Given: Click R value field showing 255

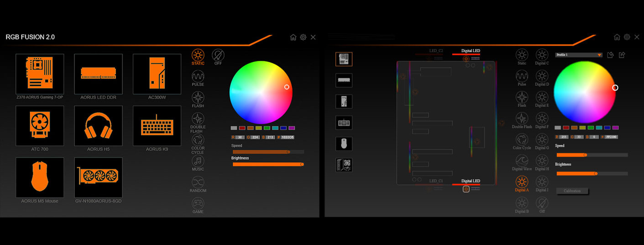Looking at the screenshot, I should pyautogui.click(x=564, y=137).
